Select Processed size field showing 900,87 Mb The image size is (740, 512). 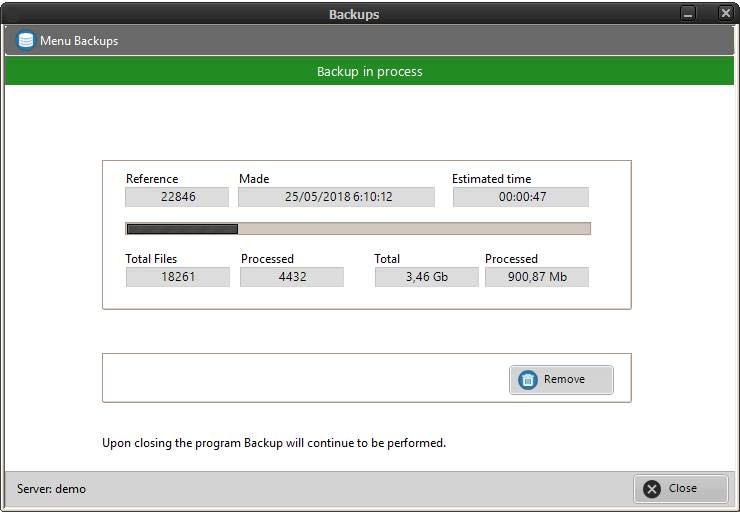pyautogui.click(x=537, y=277)
